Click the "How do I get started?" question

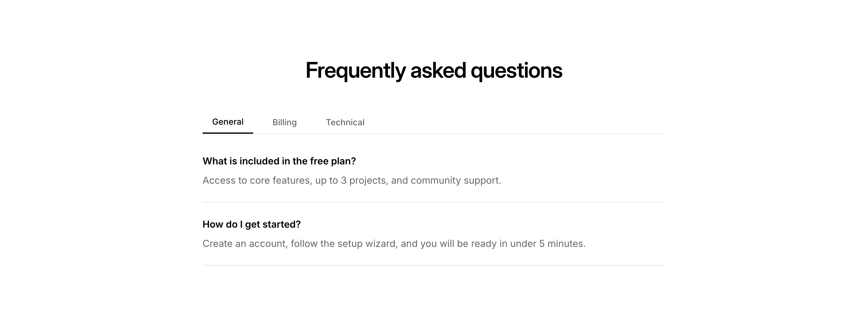click(x=251, y=224)
